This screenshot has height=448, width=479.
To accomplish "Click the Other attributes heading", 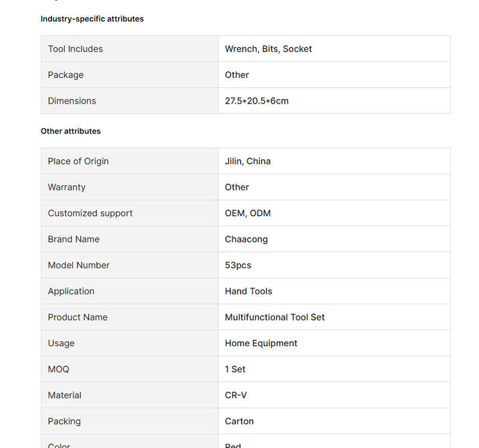I will (x=71, y=131).
